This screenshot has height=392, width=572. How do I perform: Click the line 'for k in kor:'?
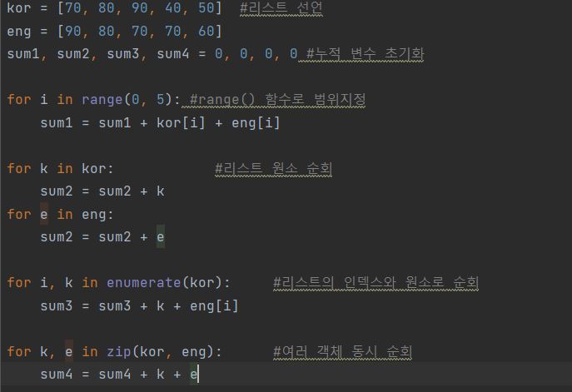pos(60,168)
